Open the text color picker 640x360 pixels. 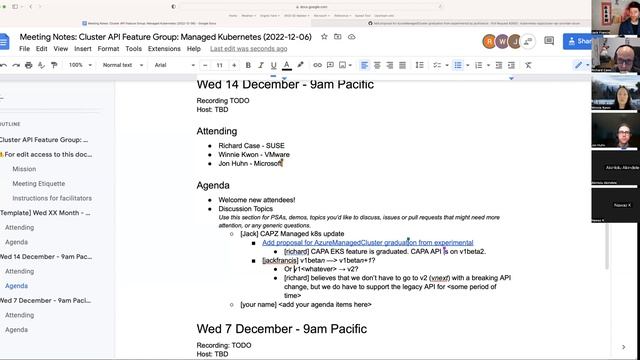287,65
